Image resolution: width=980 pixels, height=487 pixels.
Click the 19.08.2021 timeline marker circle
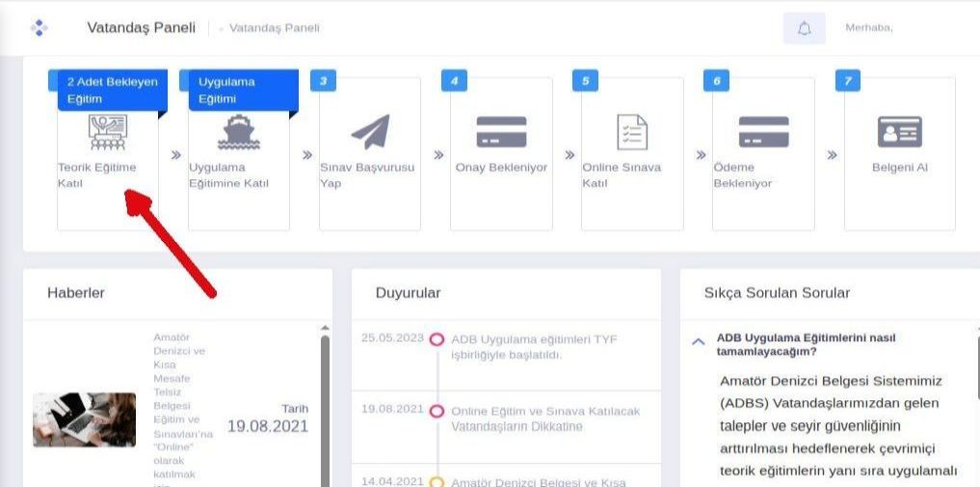point(437,411)
